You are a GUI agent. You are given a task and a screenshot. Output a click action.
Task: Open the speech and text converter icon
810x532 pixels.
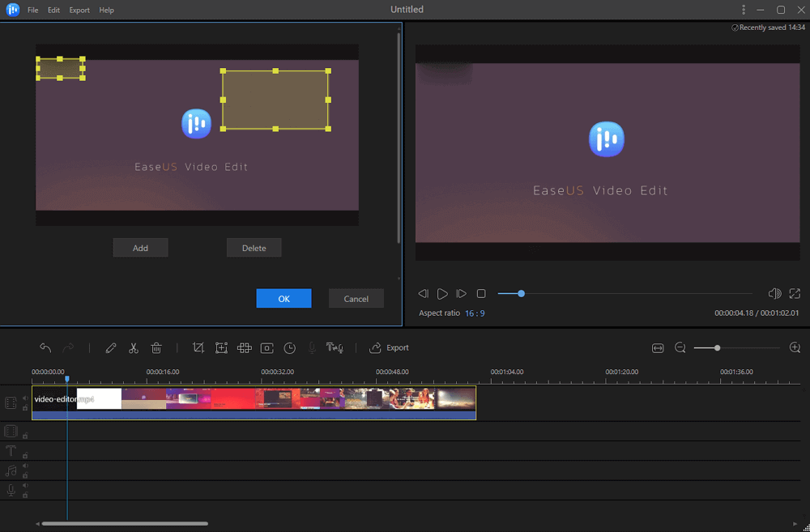pyautogui.click(x=335, y=347)
